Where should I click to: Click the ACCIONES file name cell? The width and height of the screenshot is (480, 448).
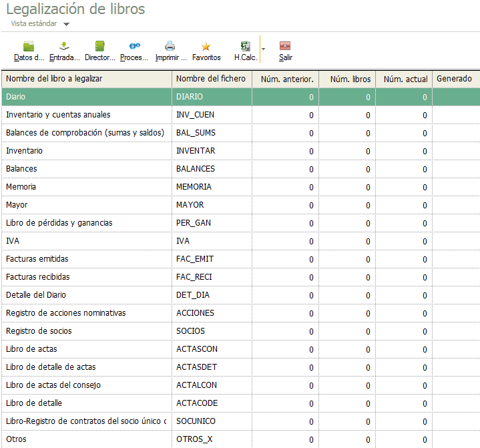212,313
